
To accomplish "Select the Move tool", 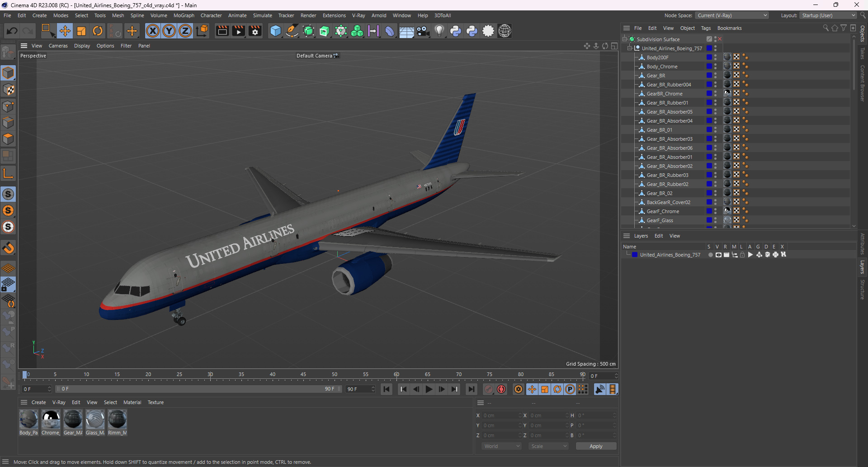I will 65,31.
